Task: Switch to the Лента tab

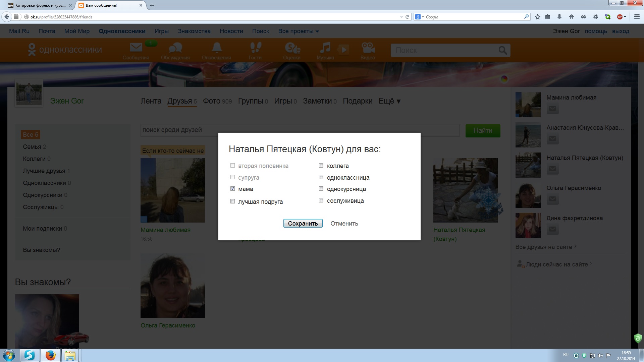Action: coord(151,101)
